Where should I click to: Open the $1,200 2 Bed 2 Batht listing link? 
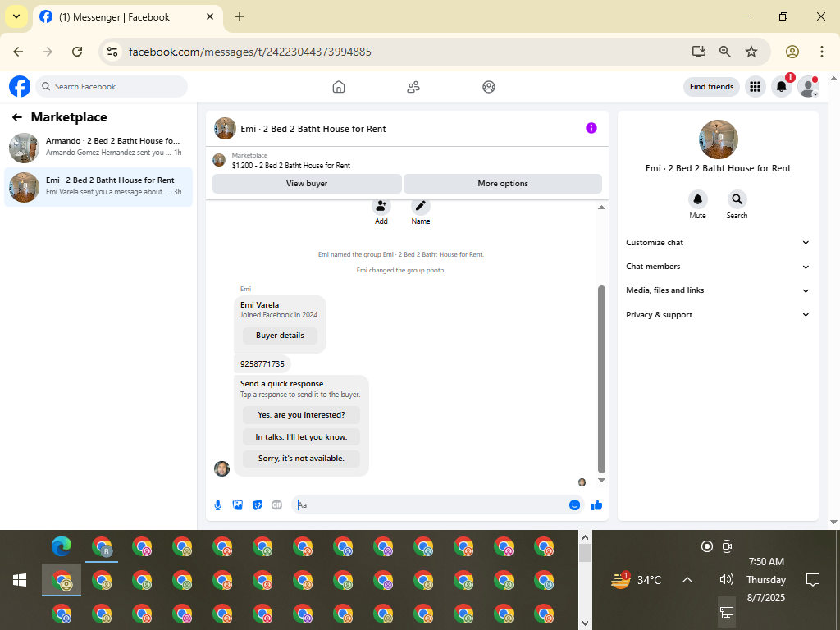coord(291,166)
